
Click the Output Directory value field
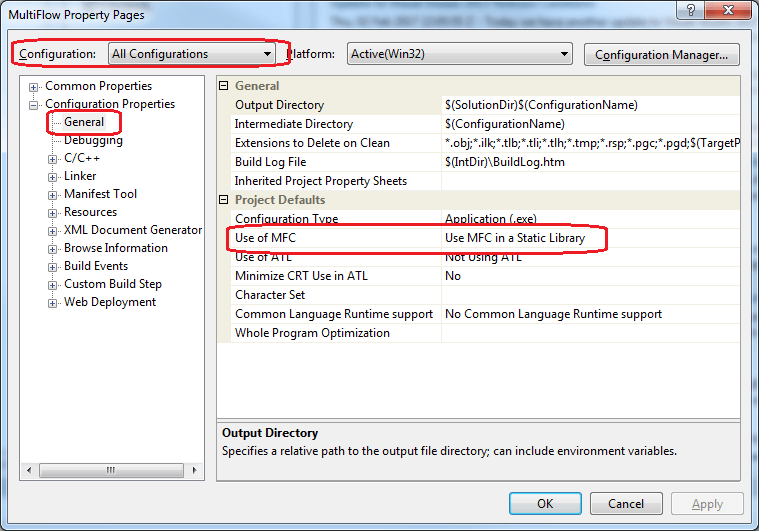(x=590, y=105)
